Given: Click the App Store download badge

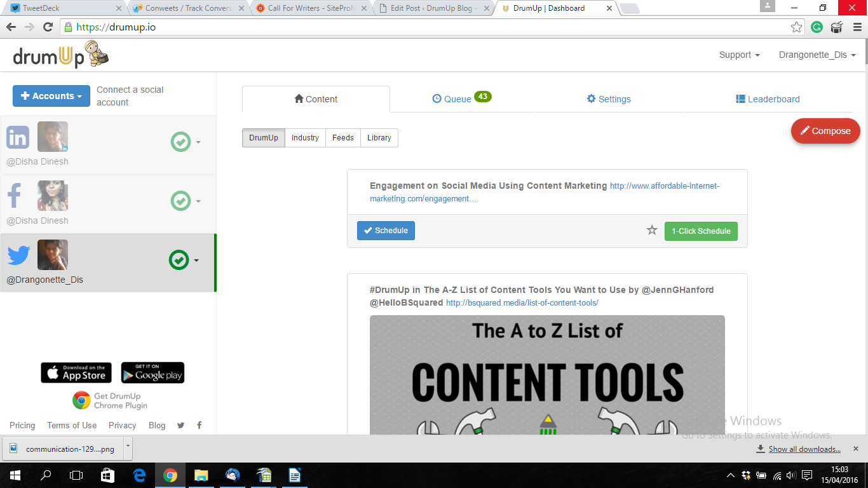Looking at the screenshot, I should click(76, 373).
